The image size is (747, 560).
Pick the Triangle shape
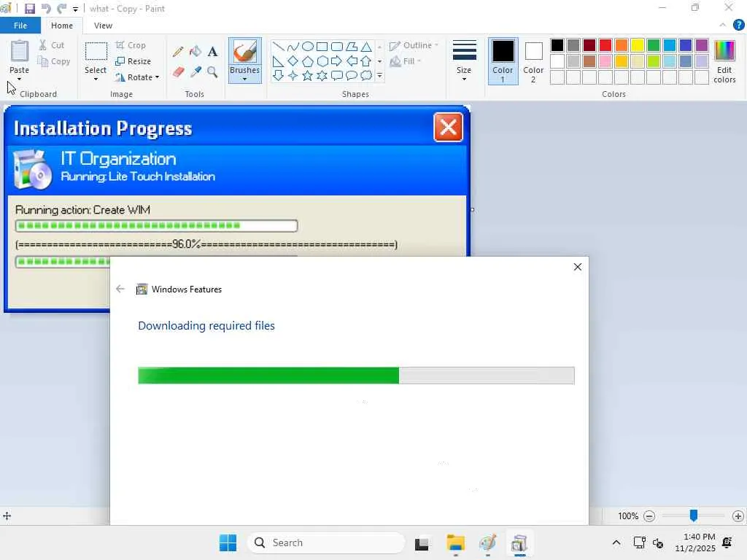click(x=366, y=47)
